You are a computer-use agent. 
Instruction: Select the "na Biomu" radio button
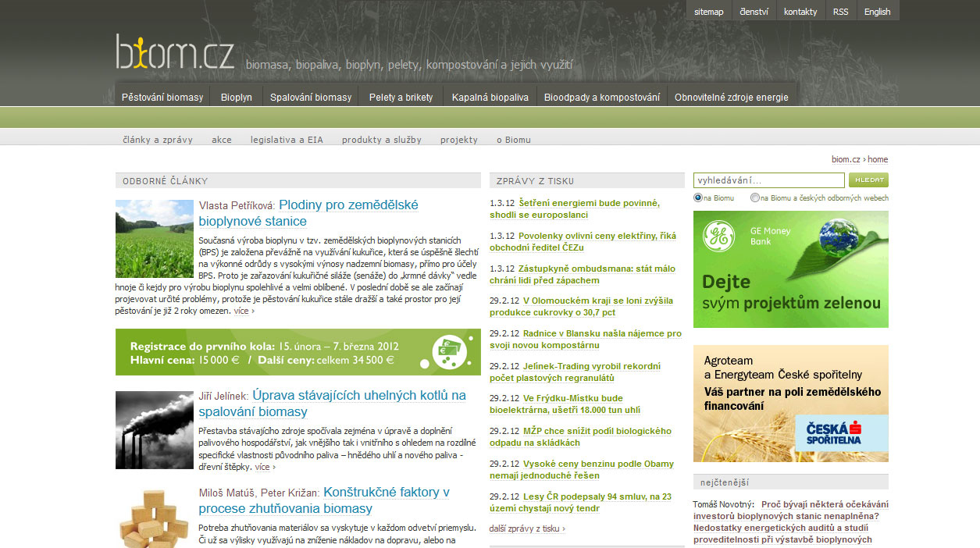[698, 198]
